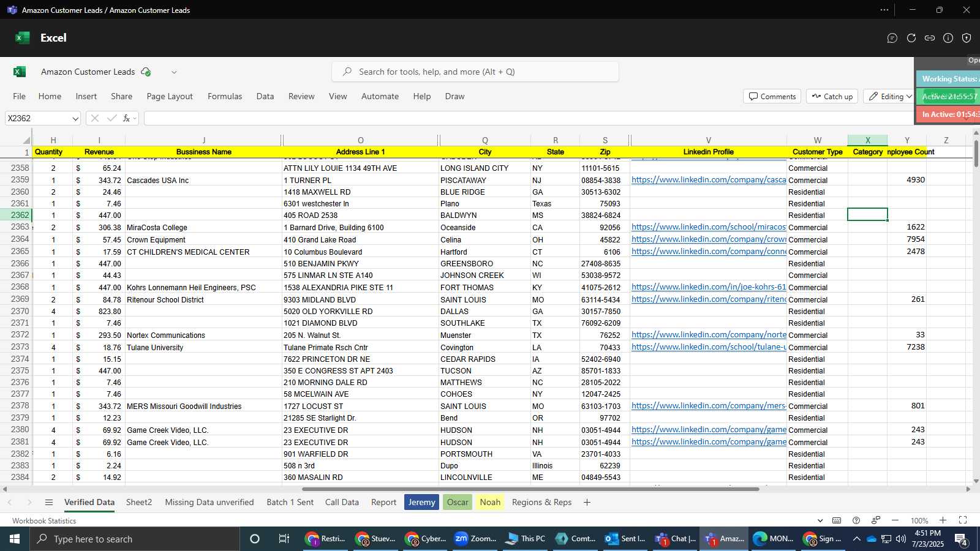Switch to the Call Data sheet tab
This screenshot has height=551, width=980.
pyautogui.click(x=342, y=502)
